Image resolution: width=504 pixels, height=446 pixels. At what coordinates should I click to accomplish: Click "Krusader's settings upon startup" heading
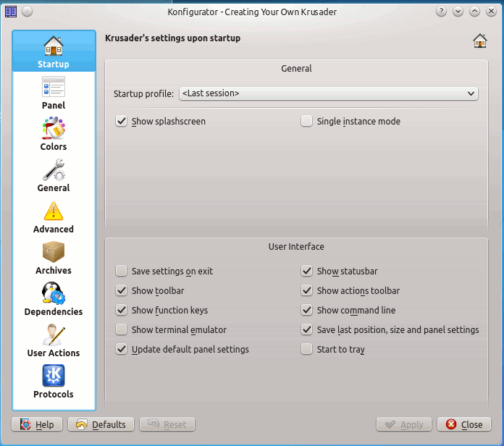(x=172, y=38)
